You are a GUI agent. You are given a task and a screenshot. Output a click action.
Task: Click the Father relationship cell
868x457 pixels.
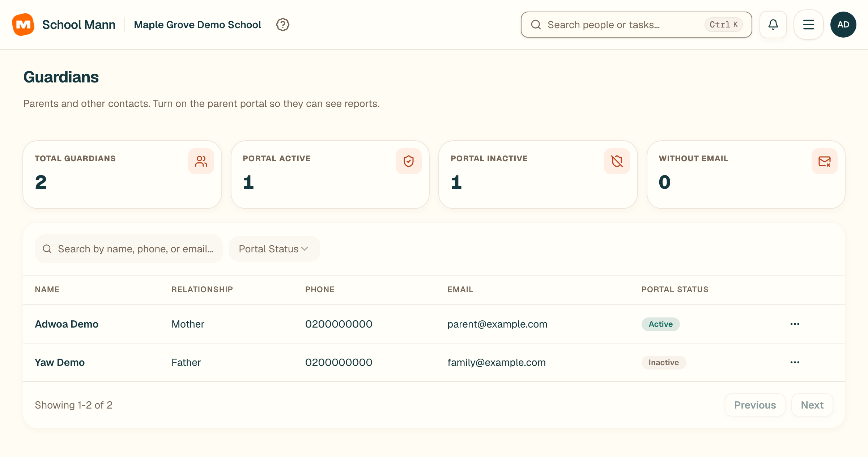(186, 362)
